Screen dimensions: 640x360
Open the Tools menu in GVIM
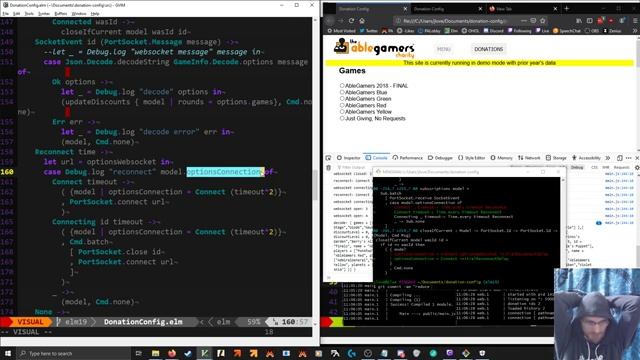pos(29,13)
